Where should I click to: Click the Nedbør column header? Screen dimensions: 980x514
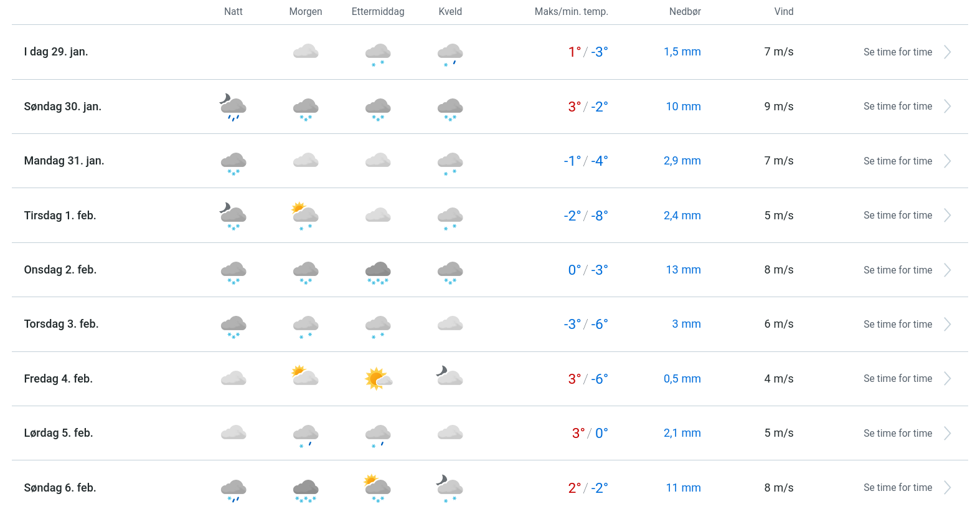685,12
